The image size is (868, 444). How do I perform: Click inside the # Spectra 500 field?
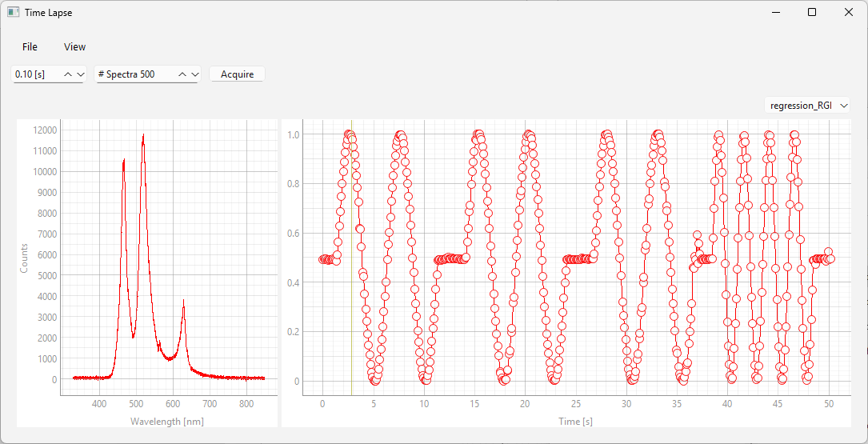pyautogui.click(x=133, y=74)
